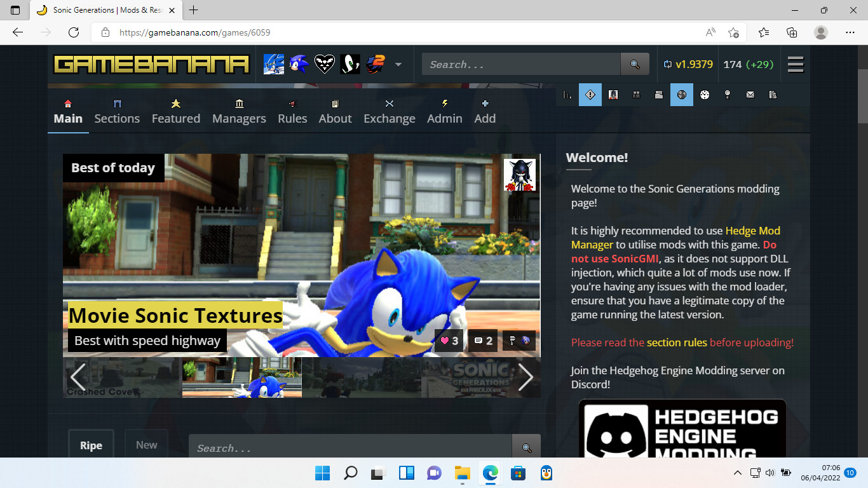View stats with the bar chart icon
The image size is (868, 488).
point(567,95)
